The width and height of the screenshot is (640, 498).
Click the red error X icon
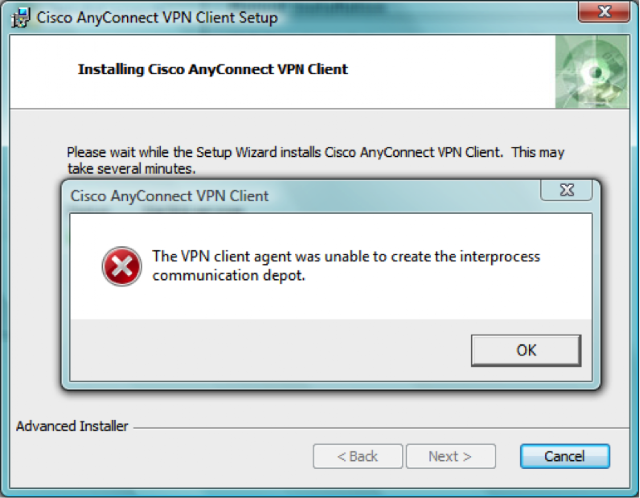[x=122, y=266]
